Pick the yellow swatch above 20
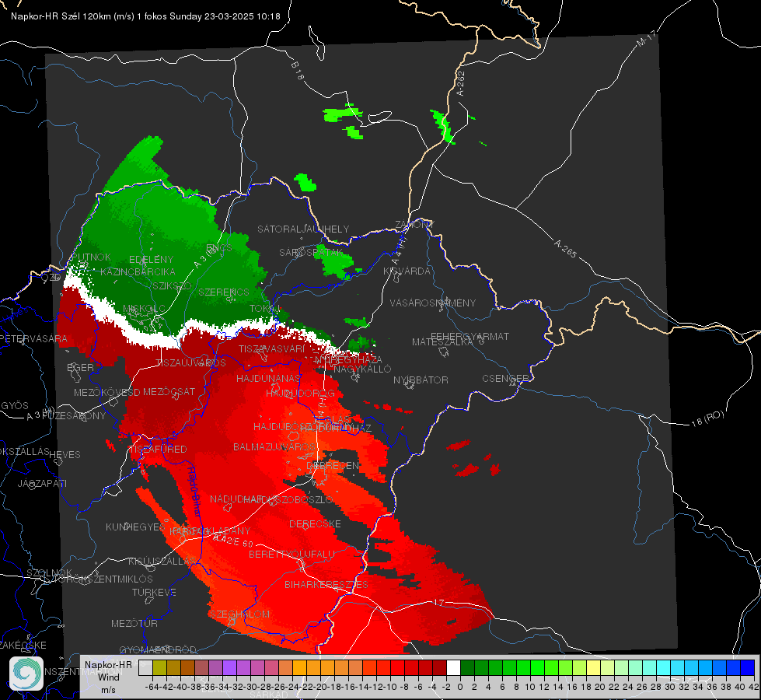Screen dimensions: 761x700 (x=594, y=667)
